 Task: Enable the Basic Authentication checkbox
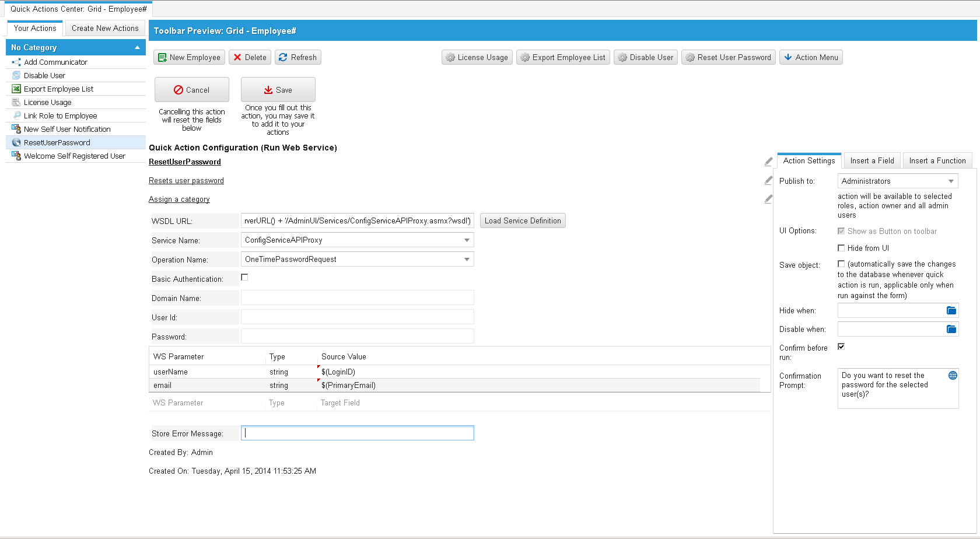(x=244, y=278)
